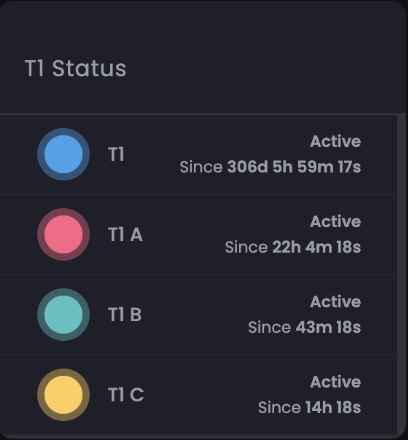Click the vertical scrollbar of the status list
408x440 pixels.
click(x=401, y=273)
